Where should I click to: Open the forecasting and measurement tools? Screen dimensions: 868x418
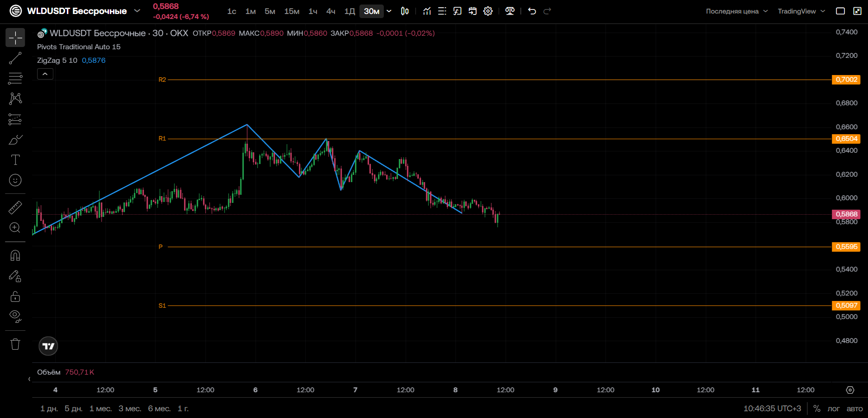point(15,119)
